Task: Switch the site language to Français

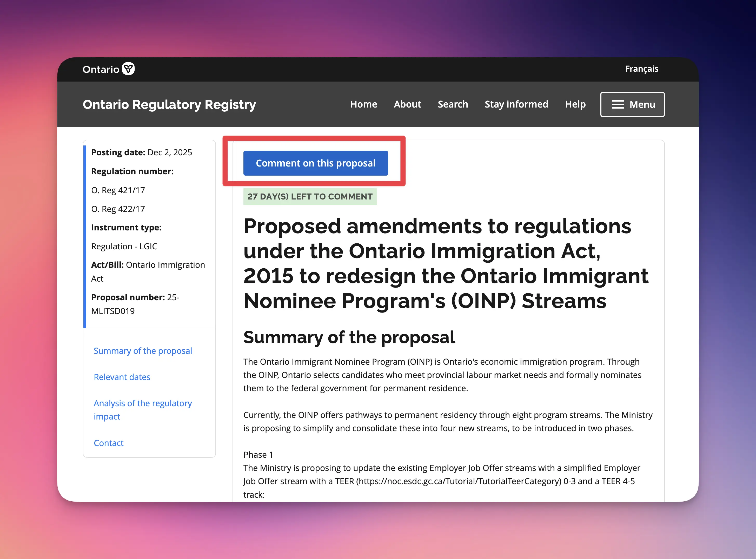Action: click(641, 69)
